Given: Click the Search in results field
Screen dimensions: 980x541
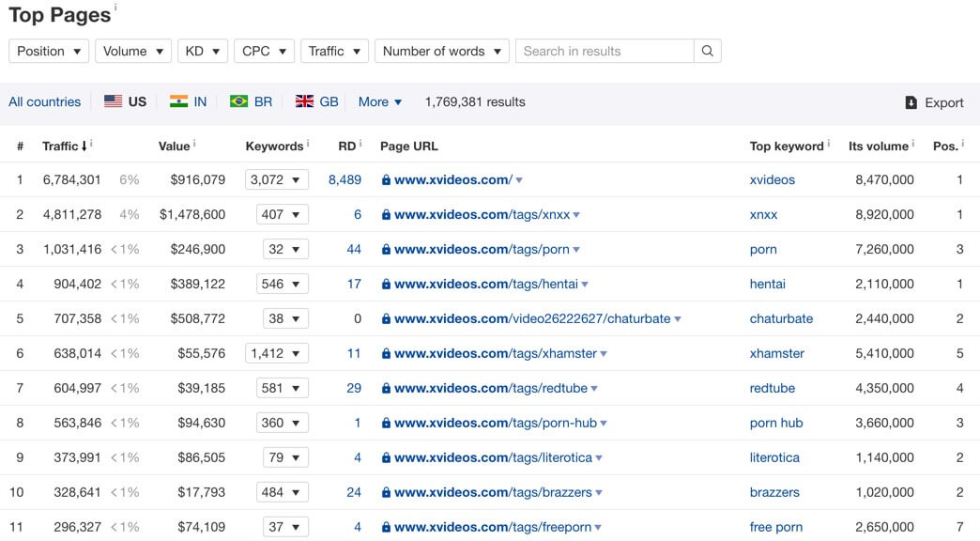Looking at the screenshot, I should [605, 52].
